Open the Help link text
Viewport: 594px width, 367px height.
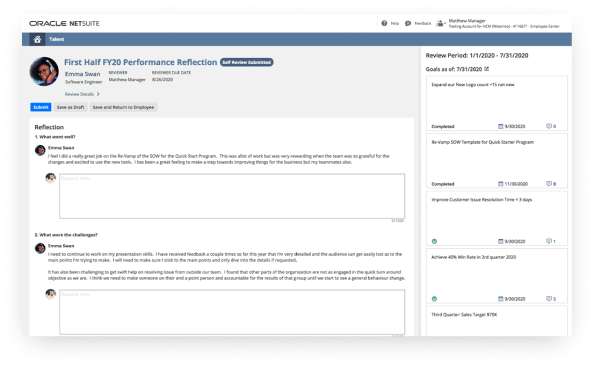pos(395,23)
